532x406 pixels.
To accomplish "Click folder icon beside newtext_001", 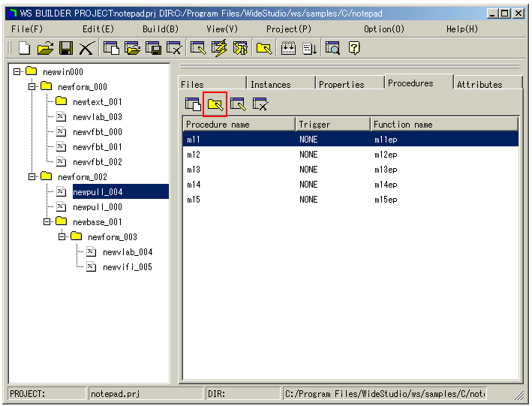I will click(61, 101).
